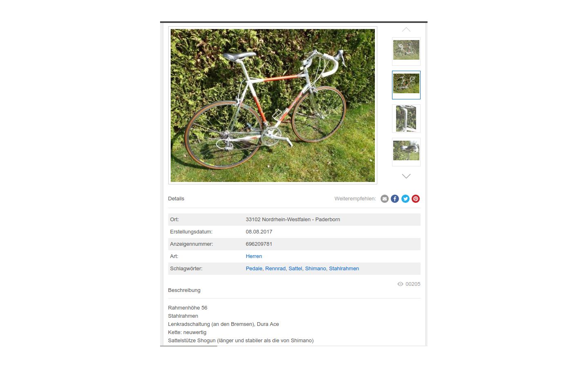Follow the Pedale keyword link

click(x=254, y=269)
